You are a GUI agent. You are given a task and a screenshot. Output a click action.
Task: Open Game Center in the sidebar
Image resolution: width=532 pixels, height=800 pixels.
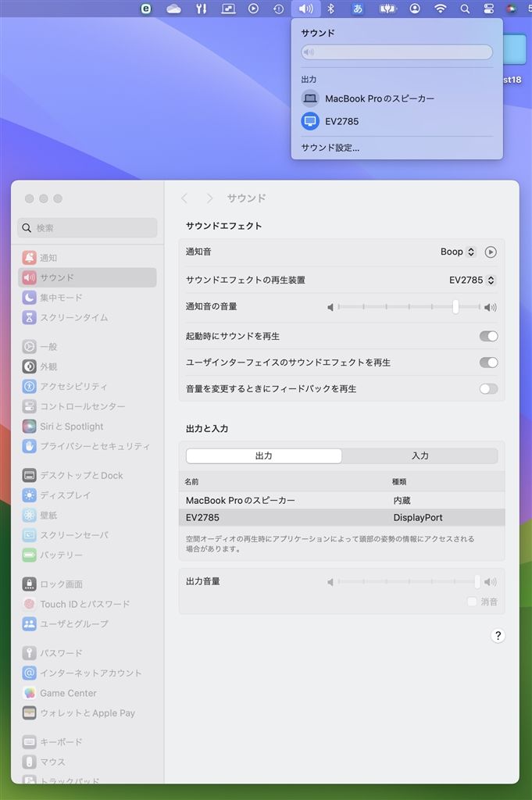(87, 694)
